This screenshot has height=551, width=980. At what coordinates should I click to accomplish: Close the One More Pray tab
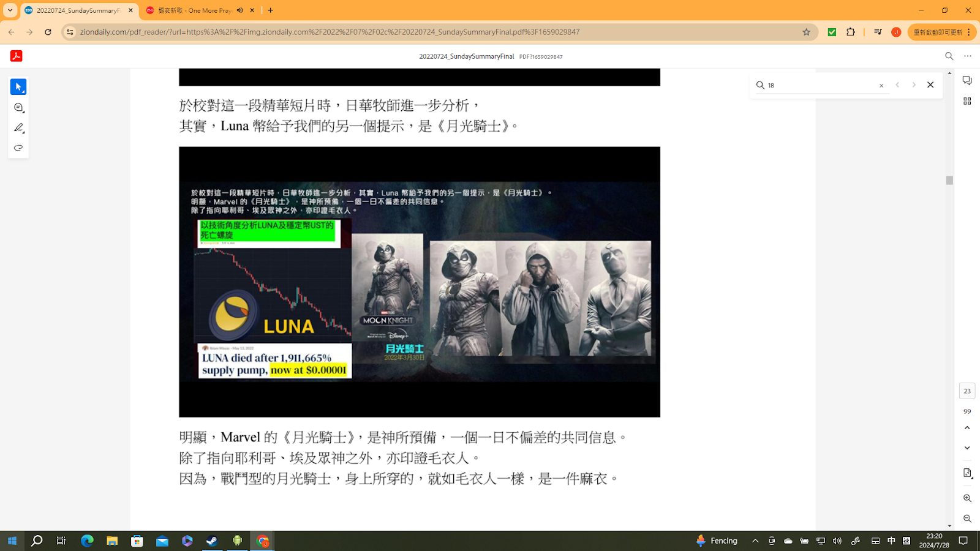pyautogui.click(x=252, y=10)
